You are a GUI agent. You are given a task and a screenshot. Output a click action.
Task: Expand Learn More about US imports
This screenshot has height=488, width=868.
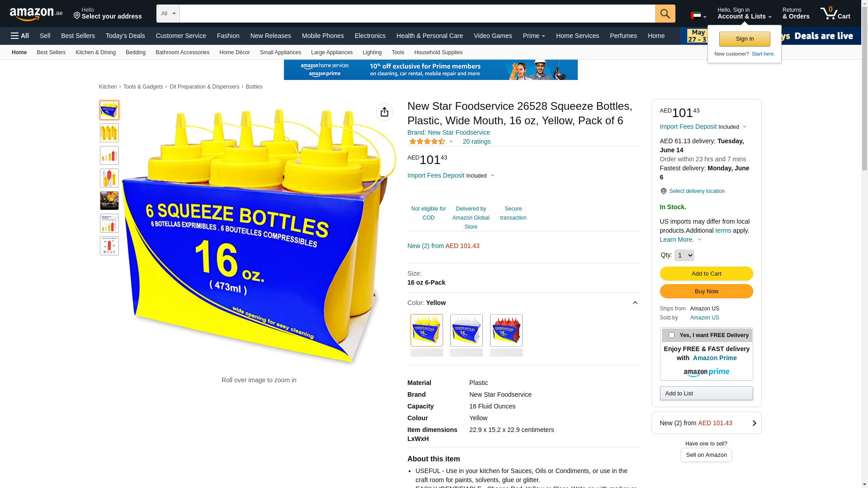coord(680,239)
